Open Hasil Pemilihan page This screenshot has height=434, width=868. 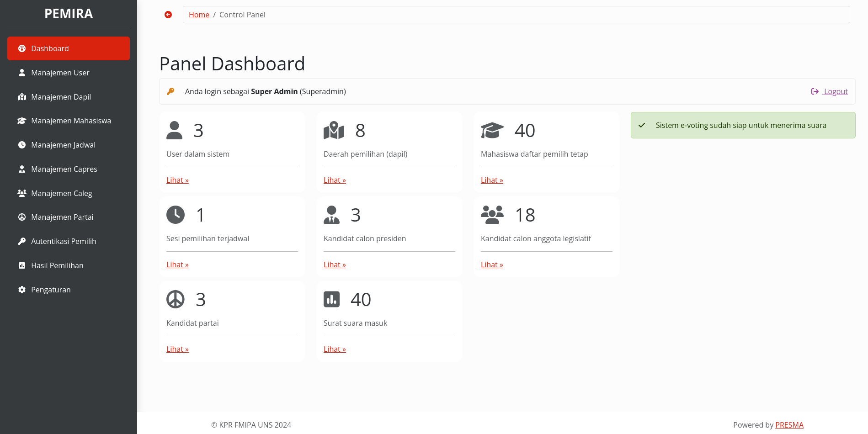point(57,265)
